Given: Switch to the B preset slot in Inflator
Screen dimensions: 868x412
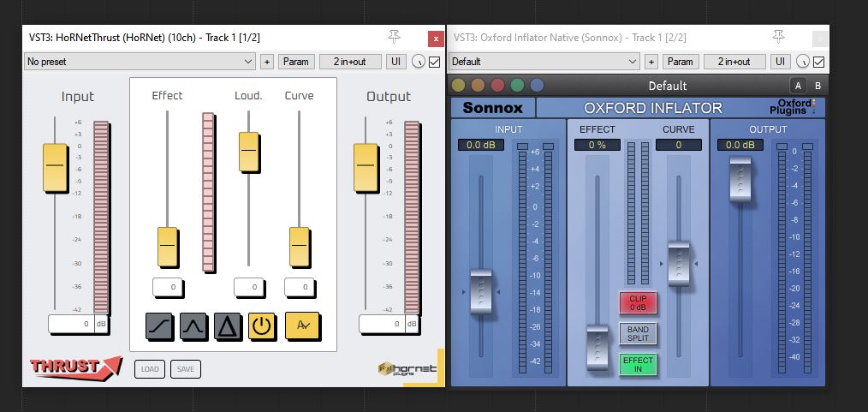Looking at the screenshot, I should click(817, 86).
